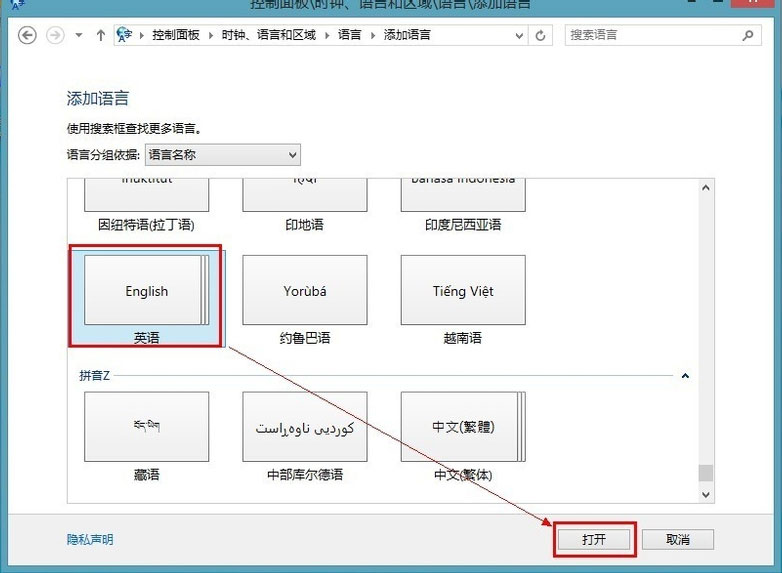Expand the address bar history dropdown
The image size is (782, 573).
[520, 35]
